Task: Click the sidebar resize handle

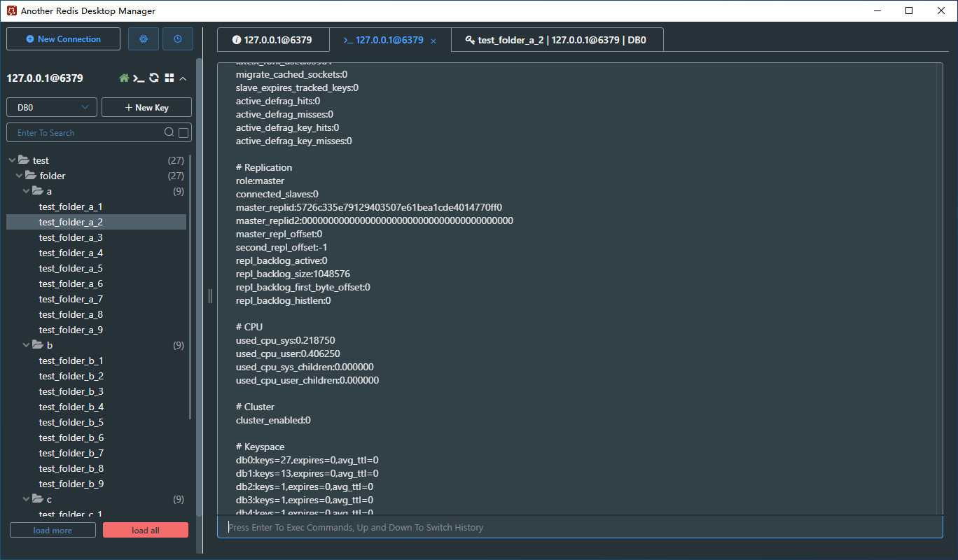Action: 209,296
